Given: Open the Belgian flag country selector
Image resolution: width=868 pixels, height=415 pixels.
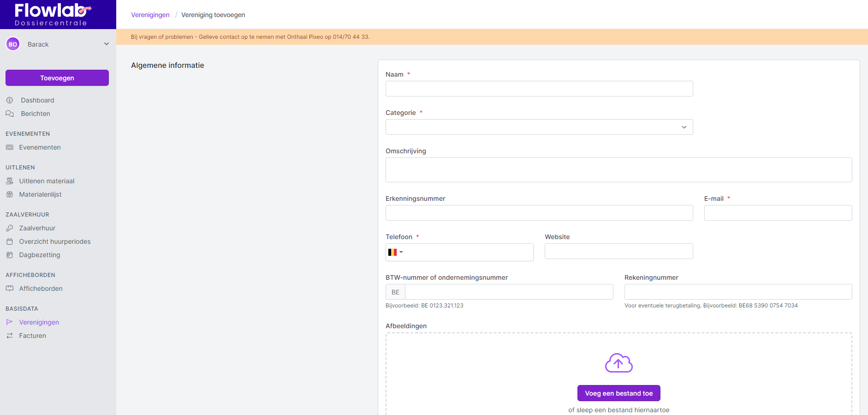Looking at the screenshot, I should click(395, 252).
